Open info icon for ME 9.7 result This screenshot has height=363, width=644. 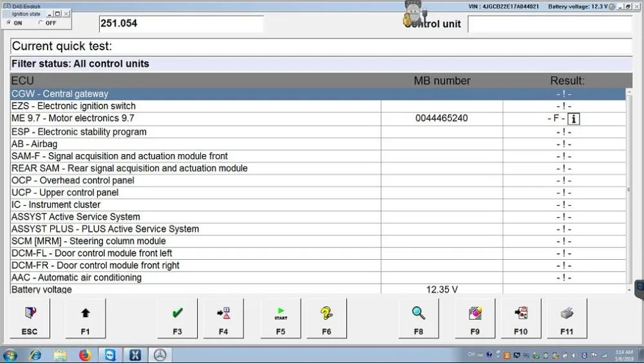click(574, 119)
